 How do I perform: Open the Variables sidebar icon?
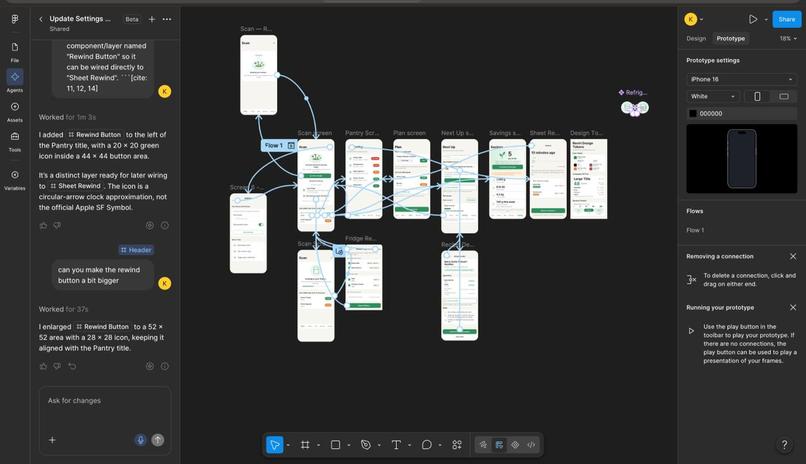(15, 180)
